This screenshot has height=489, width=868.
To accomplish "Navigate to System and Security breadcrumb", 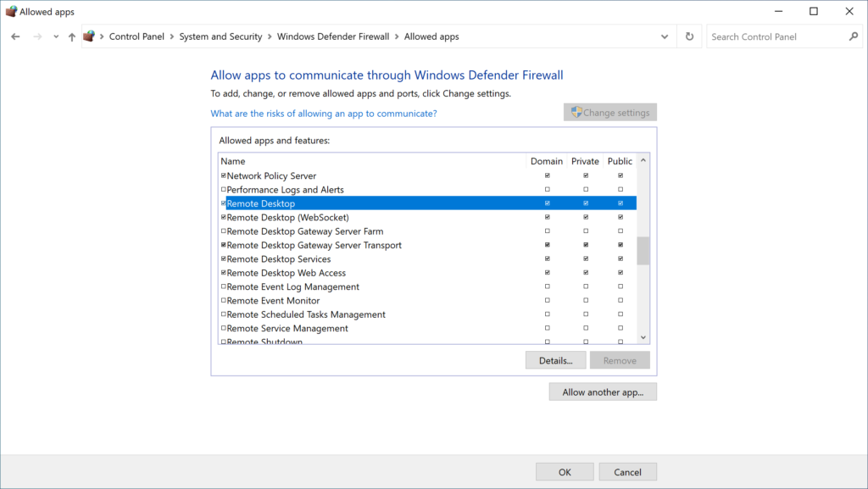I will 221,36.
